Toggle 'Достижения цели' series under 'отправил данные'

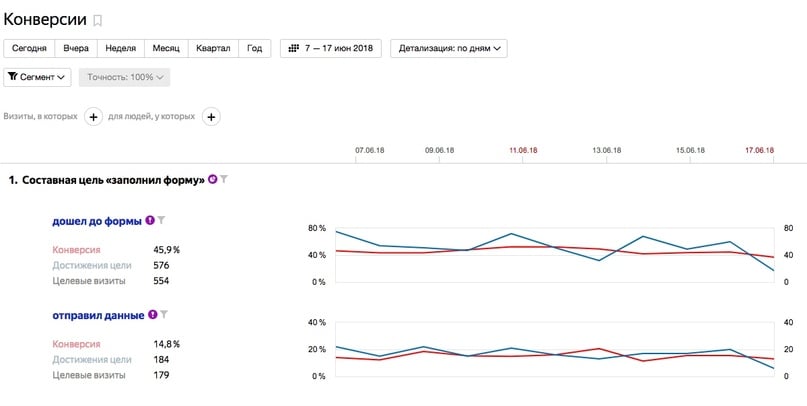pyautogui.click(x=91, y=359)
